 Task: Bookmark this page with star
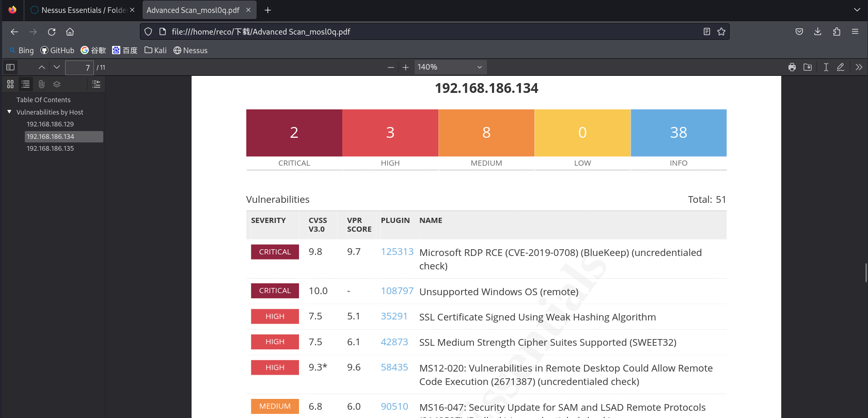[x=721, y=32]
